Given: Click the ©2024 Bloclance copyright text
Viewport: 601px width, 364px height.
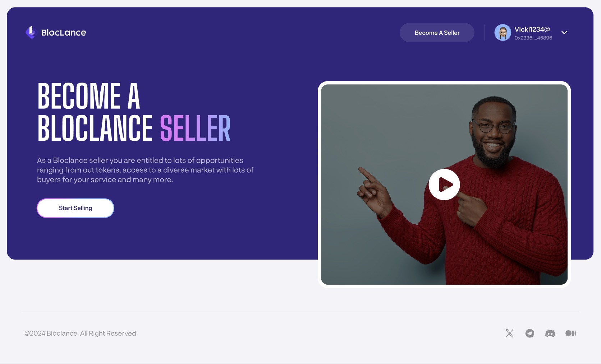Looking at the screenshot, I should [80, 333].
